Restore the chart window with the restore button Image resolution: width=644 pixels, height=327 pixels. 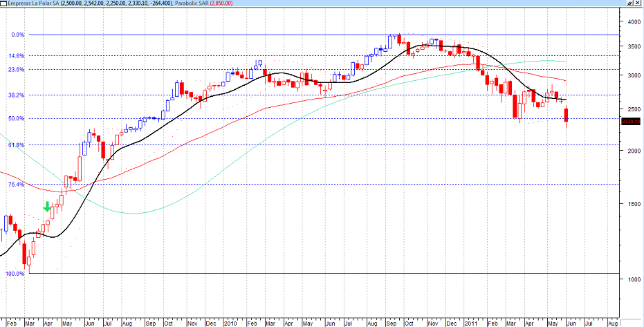tap(629, 3)
